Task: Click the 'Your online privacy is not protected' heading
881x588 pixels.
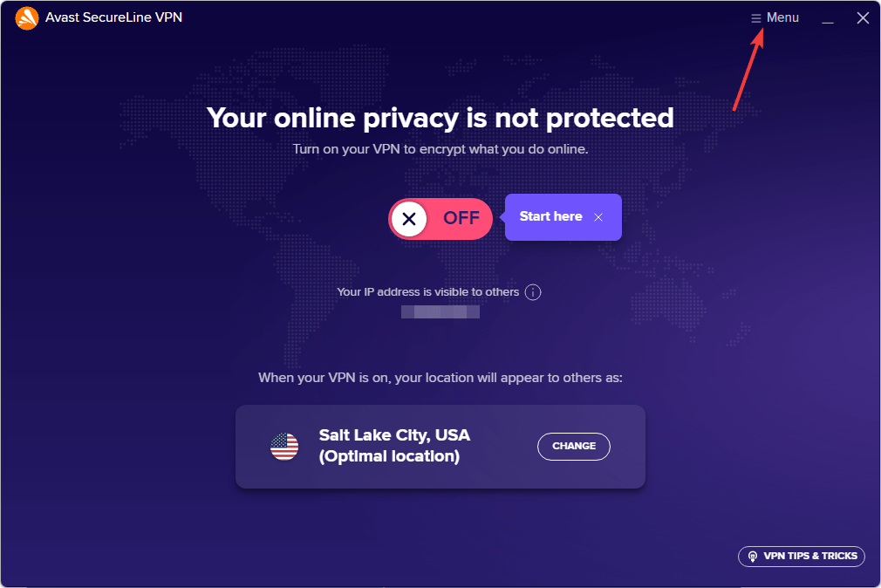Action: tap(440, 117)
